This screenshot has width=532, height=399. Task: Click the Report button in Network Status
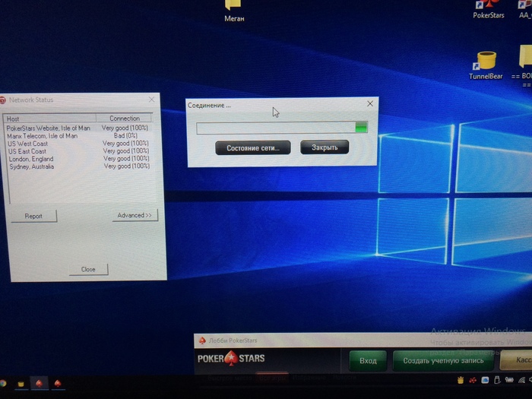(33, 216)
